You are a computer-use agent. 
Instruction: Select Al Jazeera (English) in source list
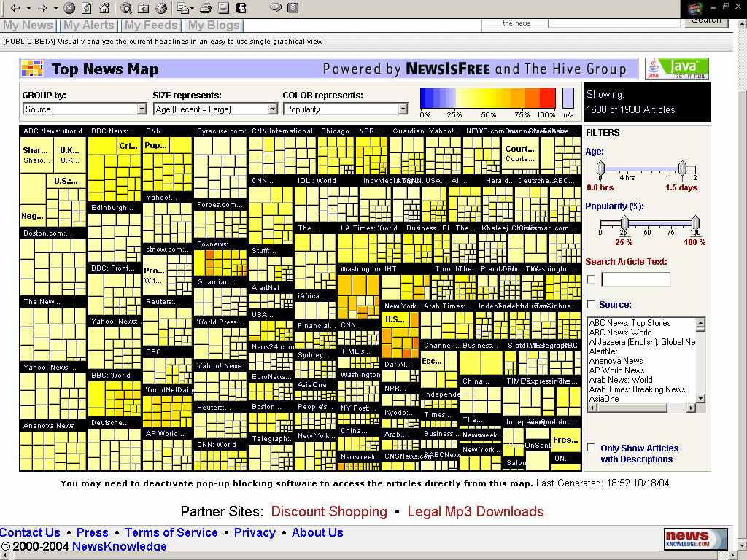click(x=642, y=342)
